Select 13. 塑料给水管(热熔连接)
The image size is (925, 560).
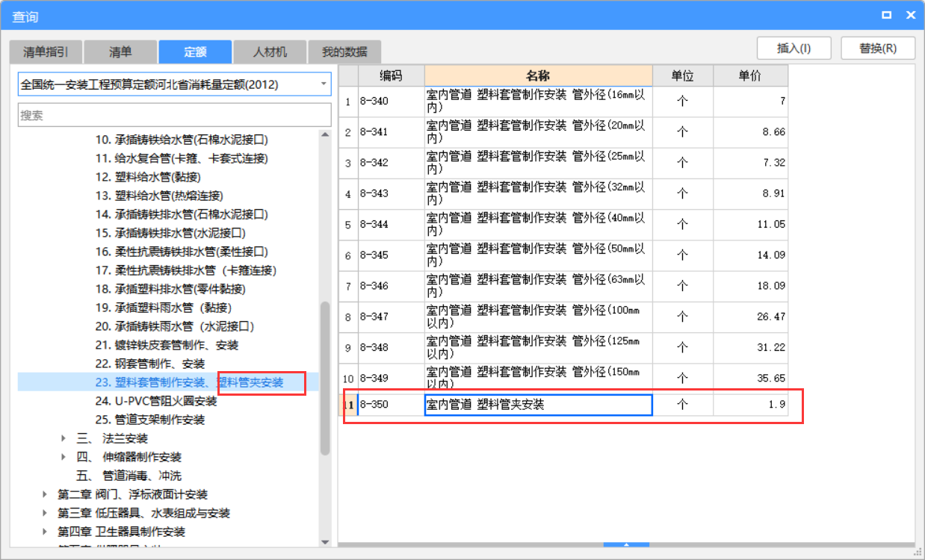pyautogui.click(x=159, y=196)
